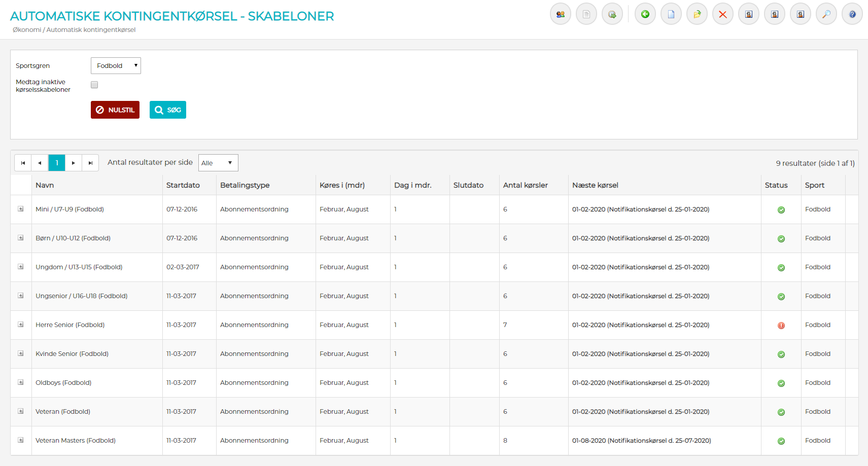Open the Antal resultater per side dropdown
Screen dimensions: 868x466
(218, 163)
